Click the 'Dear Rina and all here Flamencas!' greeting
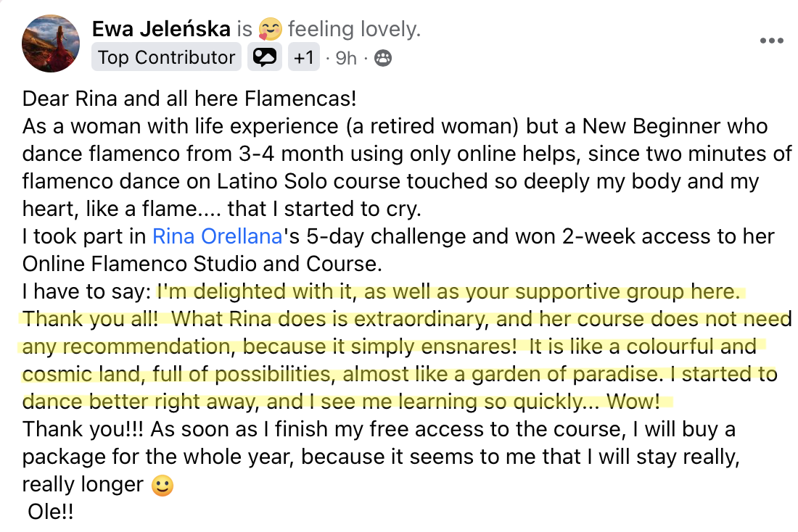The image size is (798, 532). pyautogui.click(x=189, y=99)
